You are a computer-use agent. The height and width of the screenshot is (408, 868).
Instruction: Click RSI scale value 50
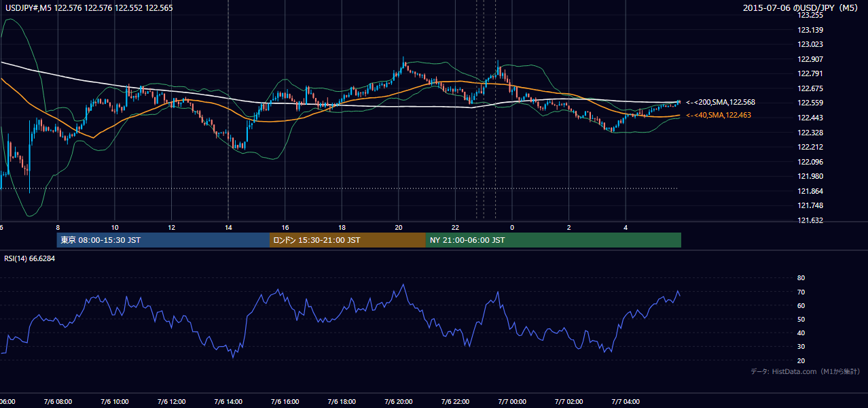point(801,319)
